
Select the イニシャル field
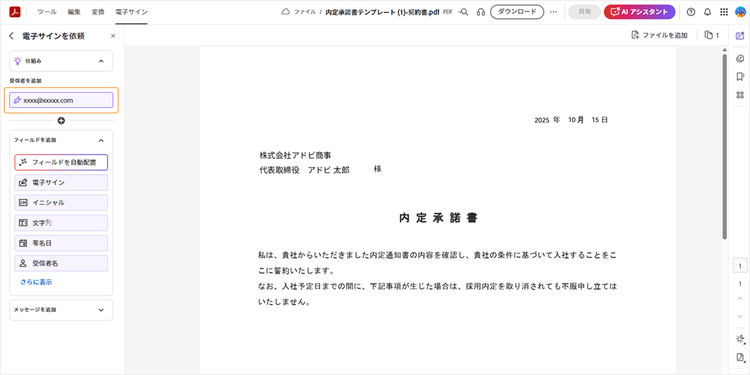point(61,203)
